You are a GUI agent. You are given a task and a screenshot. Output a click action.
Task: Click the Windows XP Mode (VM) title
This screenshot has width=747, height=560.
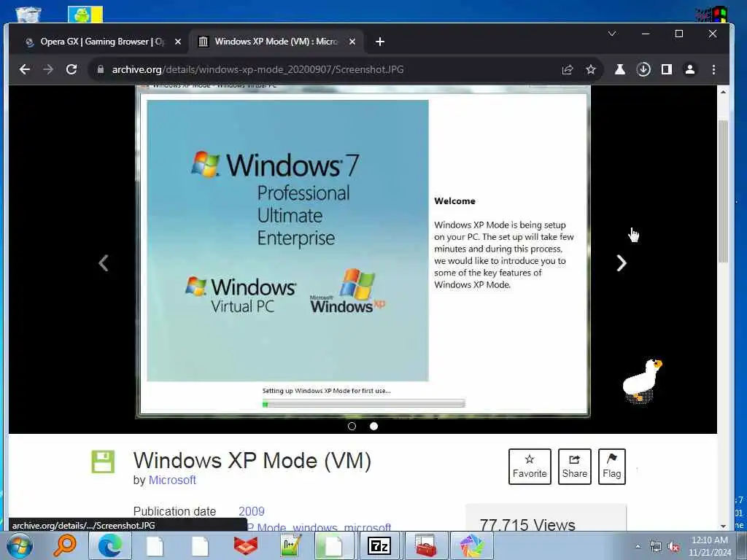252,461
